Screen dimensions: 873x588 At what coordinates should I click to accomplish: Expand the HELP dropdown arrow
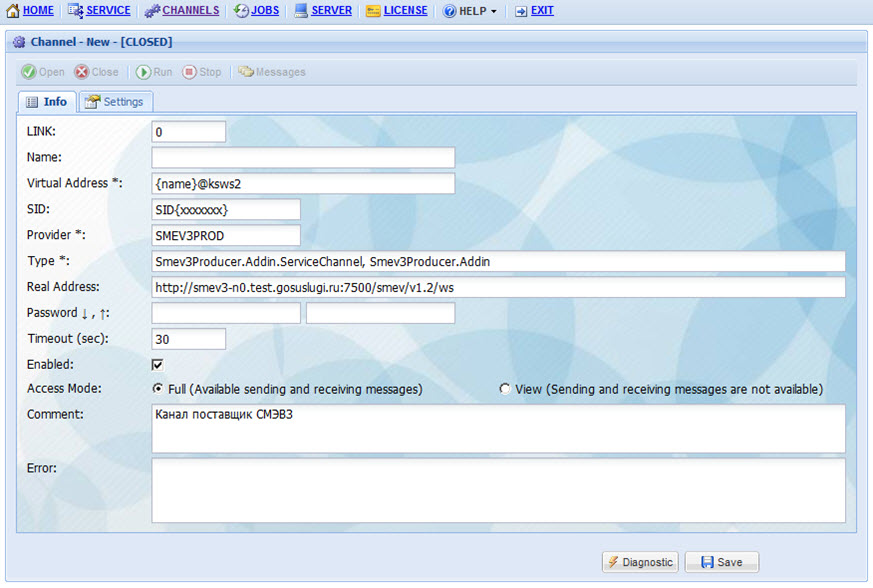click(494, 12)
